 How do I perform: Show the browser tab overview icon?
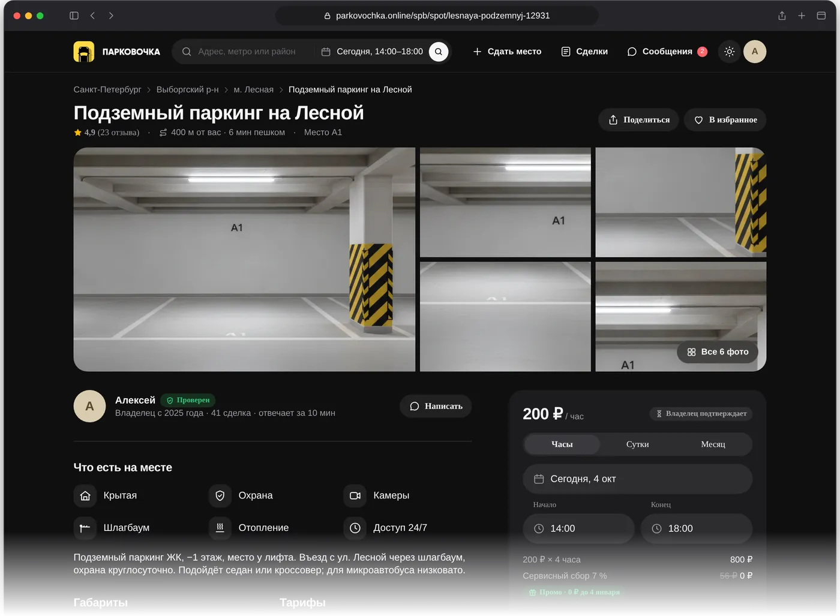pyautogui.click(x=821, y=16)
